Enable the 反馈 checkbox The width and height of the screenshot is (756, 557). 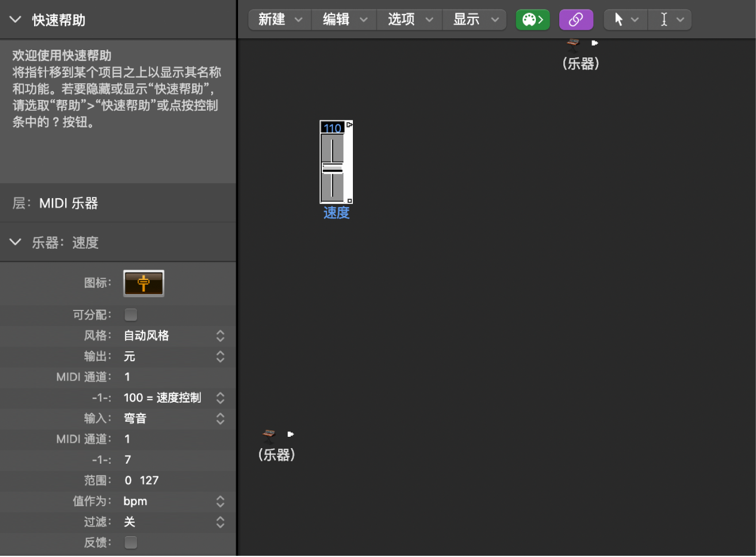tap(130, 542)
